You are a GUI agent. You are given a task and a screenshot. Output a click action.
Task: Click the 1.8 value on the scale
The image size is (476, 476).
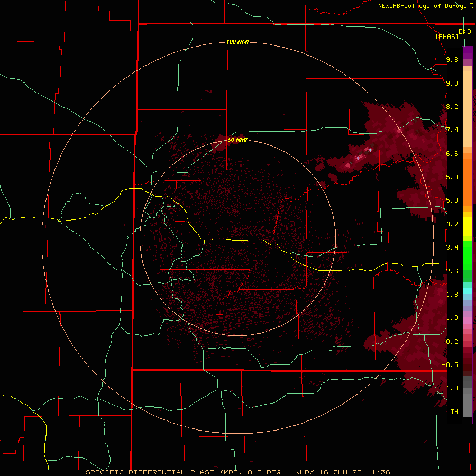(452, 295)
